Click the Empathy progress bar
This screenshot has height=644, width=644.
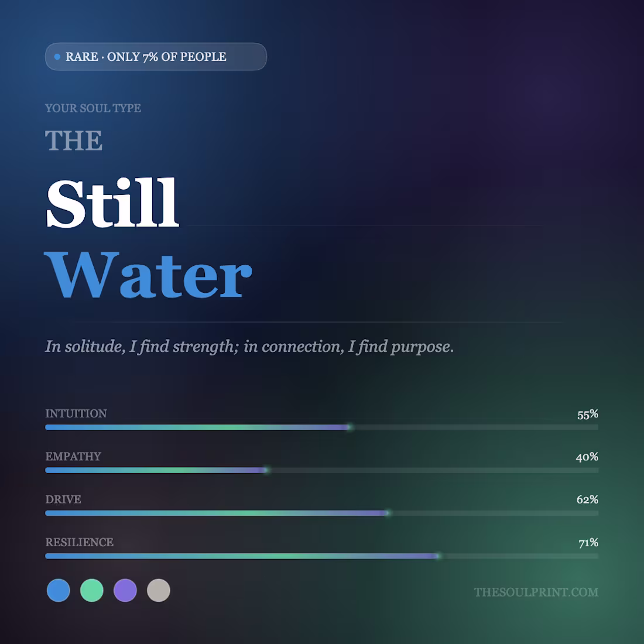pos(321,470)
